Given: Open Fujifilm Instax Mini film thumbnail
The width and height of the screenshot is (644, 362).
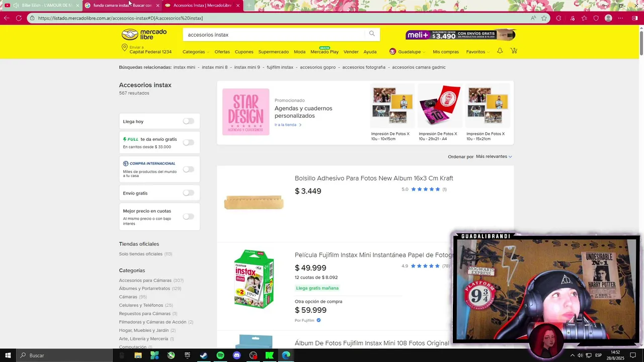Looking at the screenshot, I should [254, 279].
